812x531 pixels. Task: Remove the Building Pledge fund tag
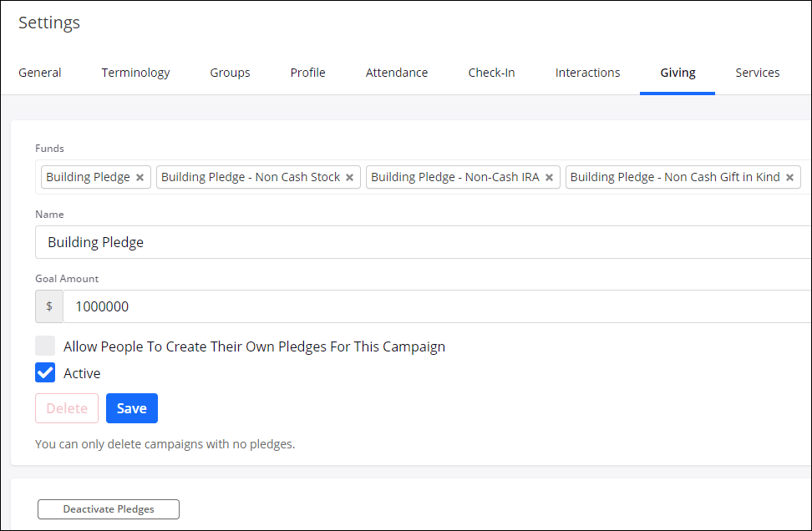click(140, 176)
